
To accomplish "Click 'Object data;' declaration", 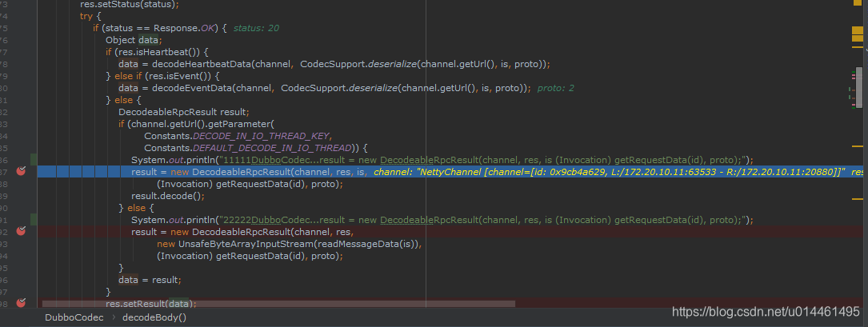I will click(x=134, y=40).
